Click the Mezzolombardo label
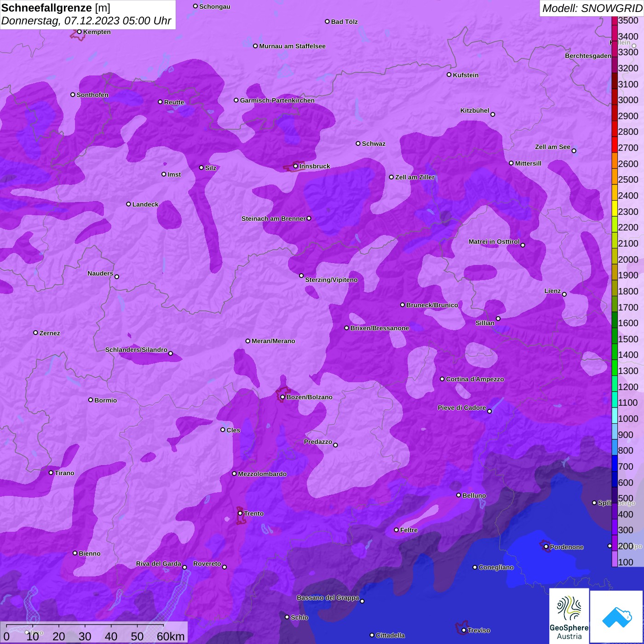Viewport: 644px width, 644px height. (262, 474)
